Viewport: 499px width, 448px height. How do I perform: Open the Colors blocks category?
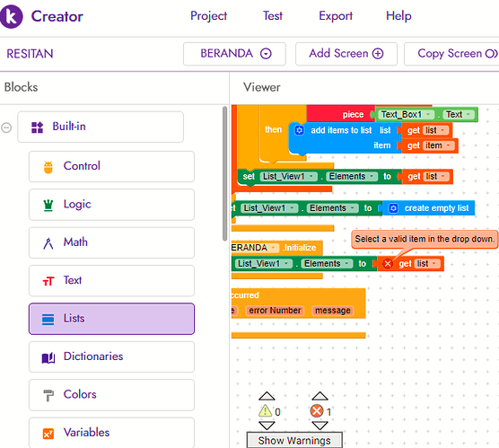(x=111, y=395)
